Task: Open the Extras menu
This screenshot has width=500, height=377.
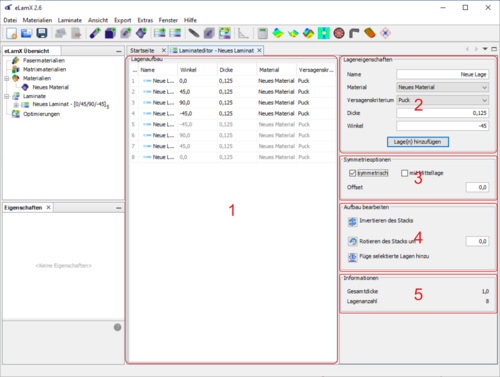Action: tap(145, 20)
